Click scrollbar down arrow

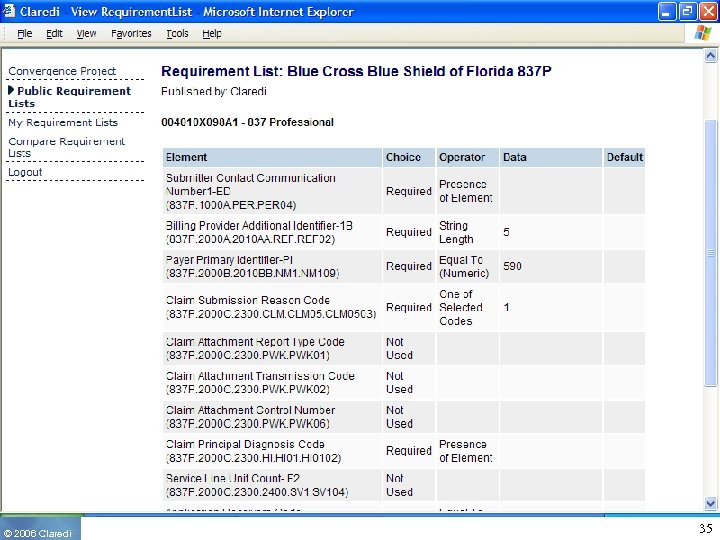[711, 503]
